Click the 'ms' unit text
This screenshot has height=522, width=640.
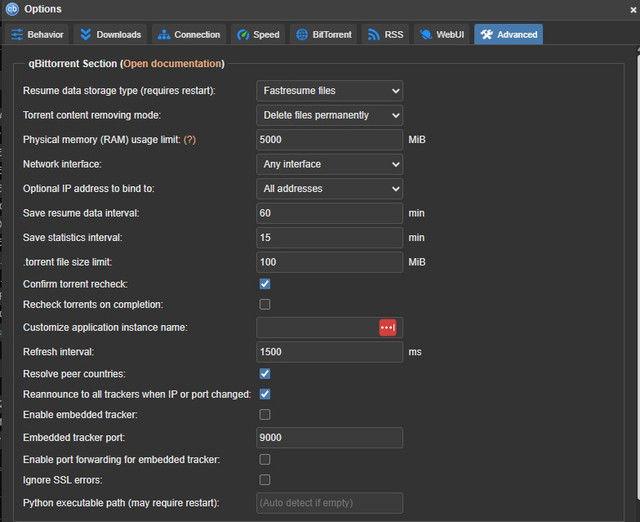415,352
